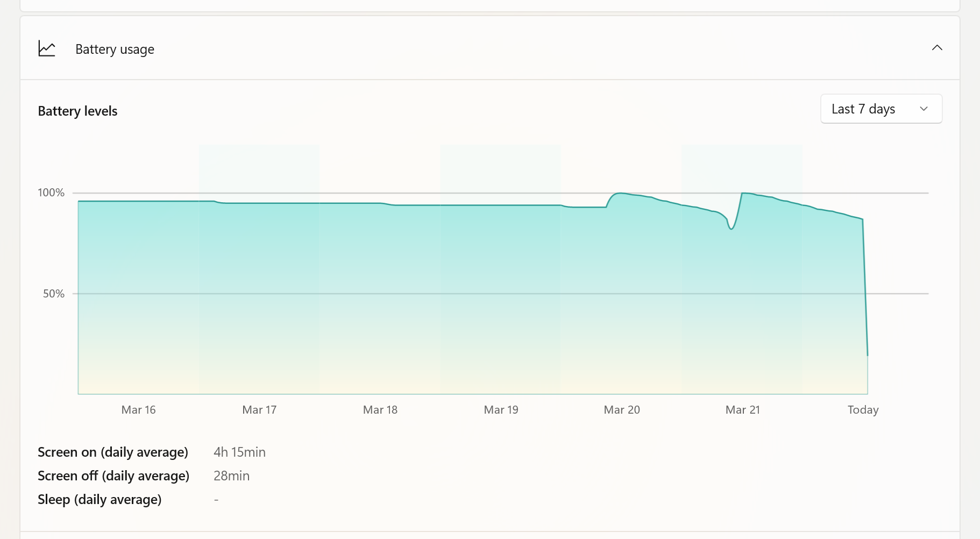Viewport: 980px width, 539px height.
Task: Select the Today date label
Action: coord(863,410)
